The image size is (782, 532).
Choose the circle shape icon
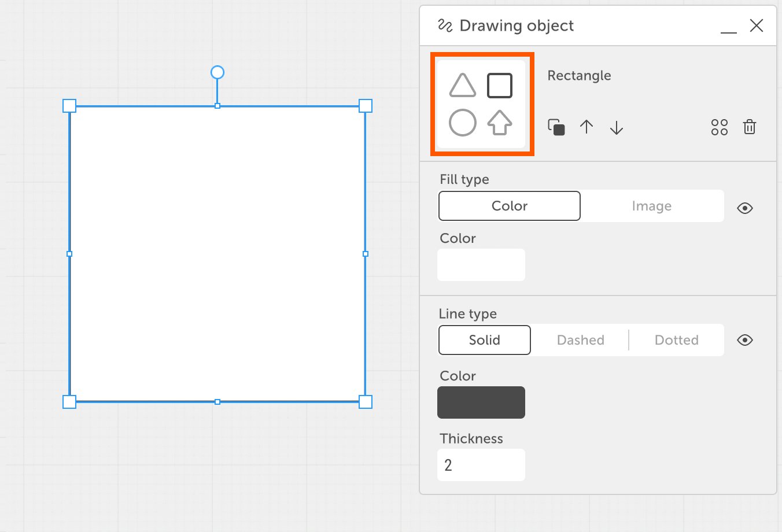click(x=462, y=123)
